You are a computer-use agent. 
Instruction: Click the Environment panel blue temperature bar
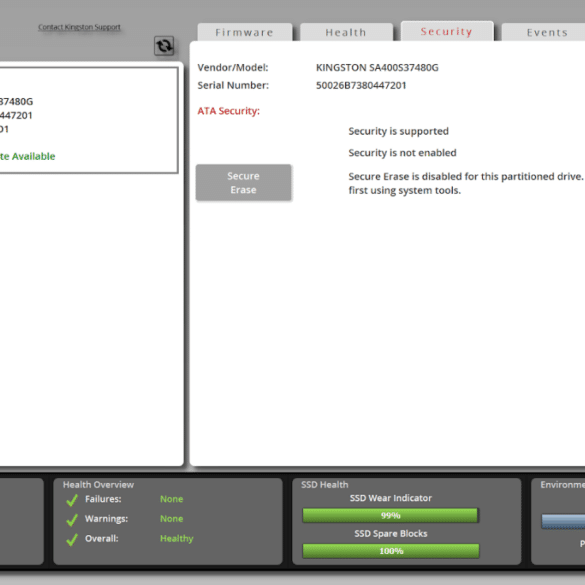pyautogui.click(x=563, y=521)
